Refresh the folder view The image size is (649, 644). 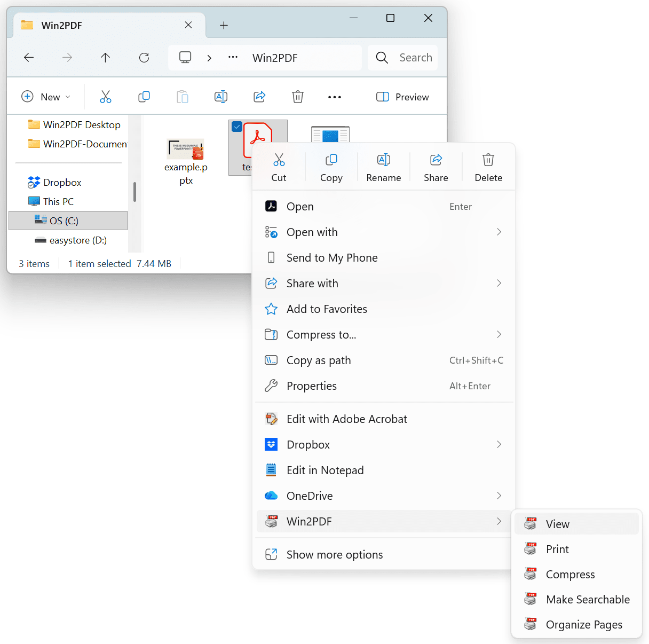click(144, 58)
